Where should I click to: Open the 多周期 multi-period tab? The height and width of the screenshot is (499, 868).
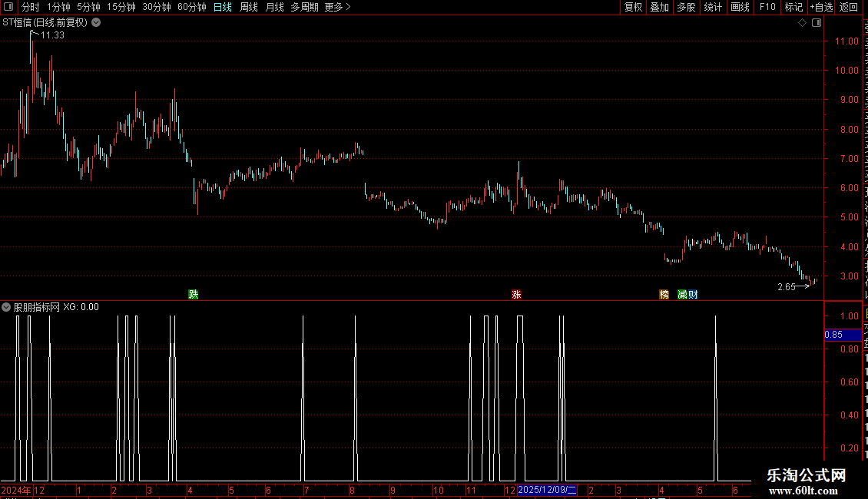tap(304, 7)
